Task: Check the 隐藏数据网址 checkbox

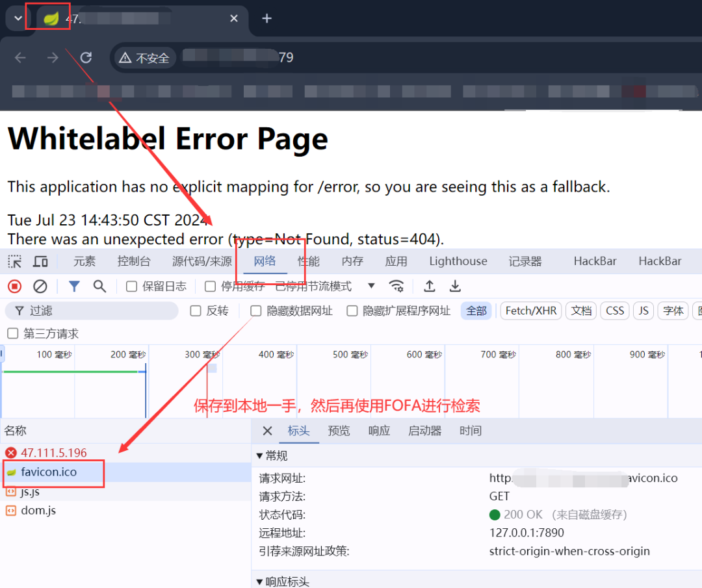Action: 255,311
